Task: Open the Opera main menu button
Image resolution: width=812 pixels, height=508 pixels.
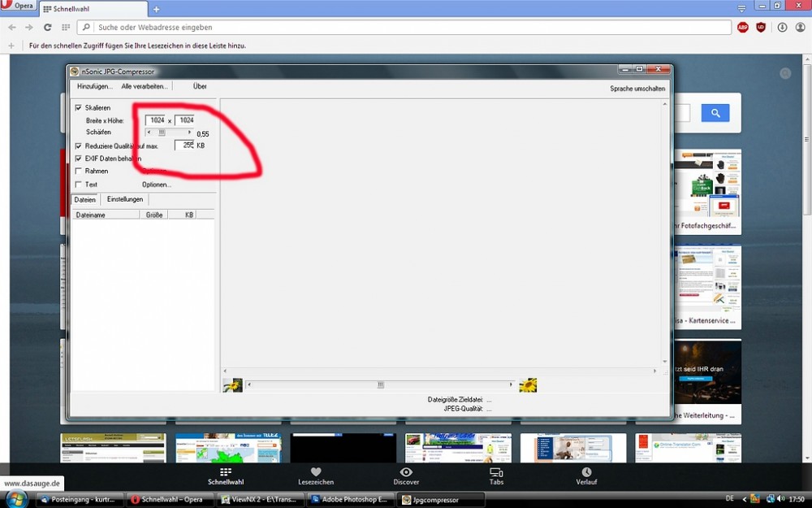Action: [18, 6]
